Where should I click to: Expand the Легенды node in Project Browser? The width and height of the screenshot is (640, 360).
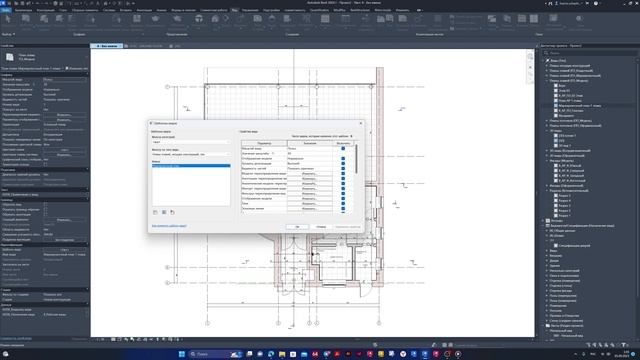[544, 220]
